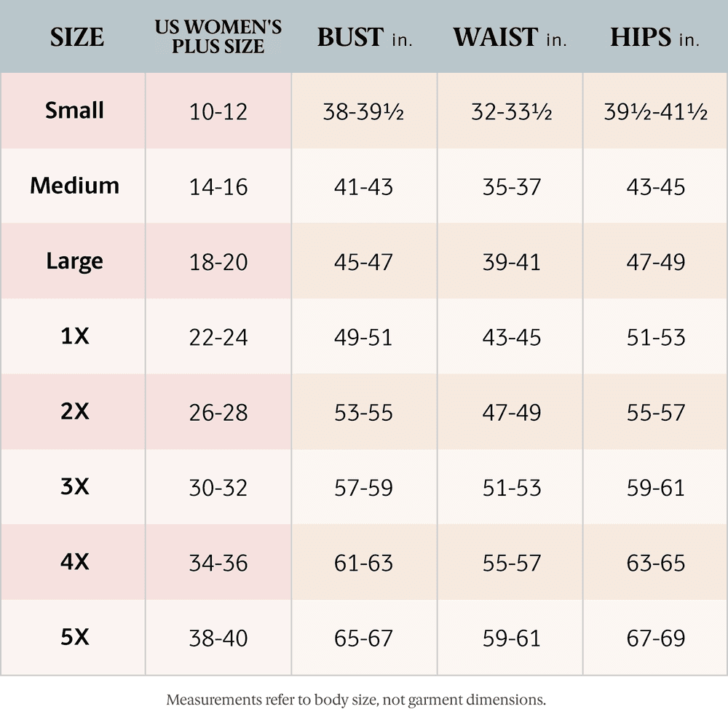Viewport: 728px width, 728px height.
Task: Click the body size measurements footnote
Action: pos(356,700)
